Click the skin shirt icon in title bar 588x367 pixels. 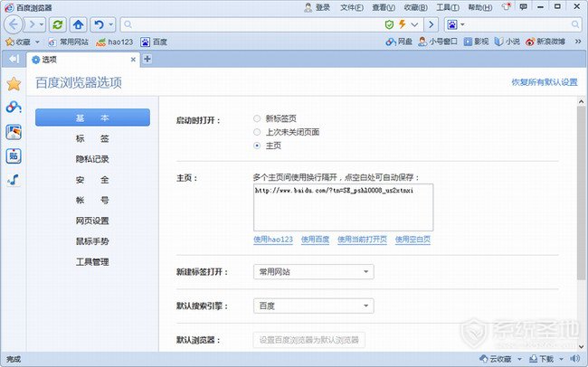pos(507,6)
